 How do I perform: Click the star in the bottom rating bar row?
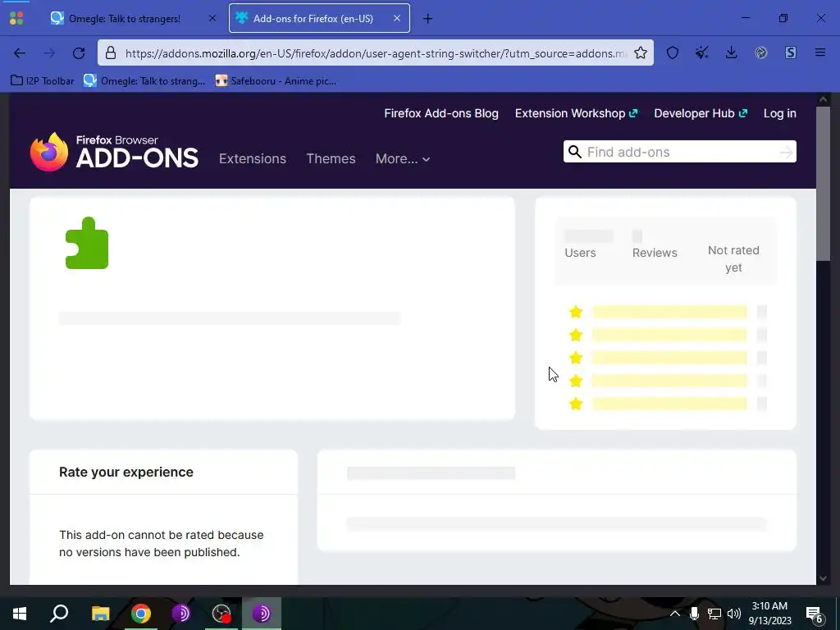point(576,404)
